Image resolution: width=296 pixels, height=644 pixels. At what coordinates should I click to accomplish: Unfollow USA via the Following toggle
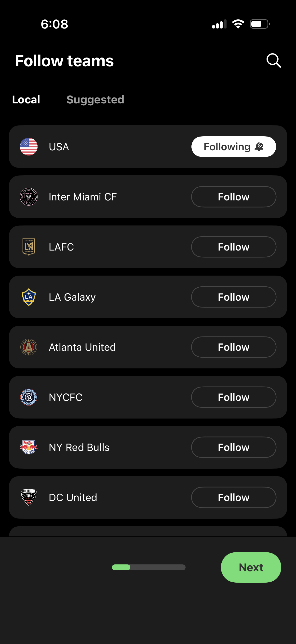click(234, 147)
